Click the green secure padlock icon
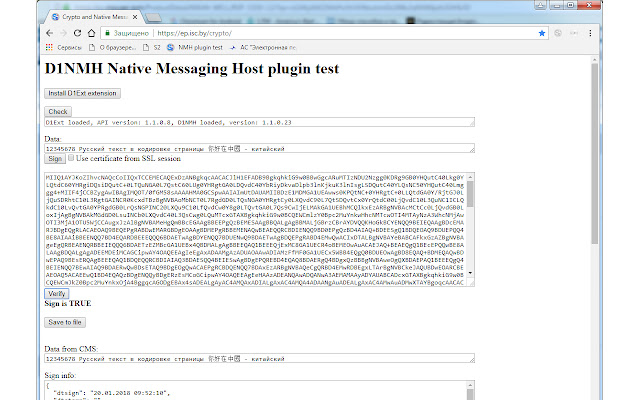This screenshot has height=400, width=640. 107,33
